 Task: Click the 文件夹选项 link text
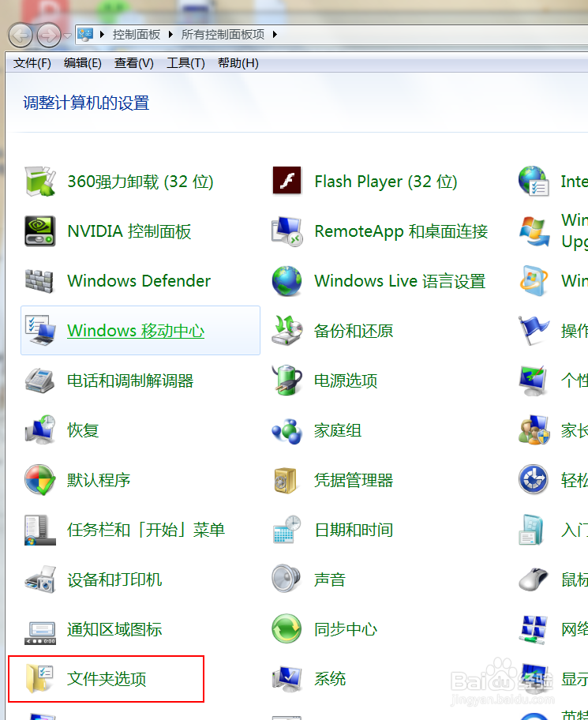pyautogui.click(x=107, y=679)
